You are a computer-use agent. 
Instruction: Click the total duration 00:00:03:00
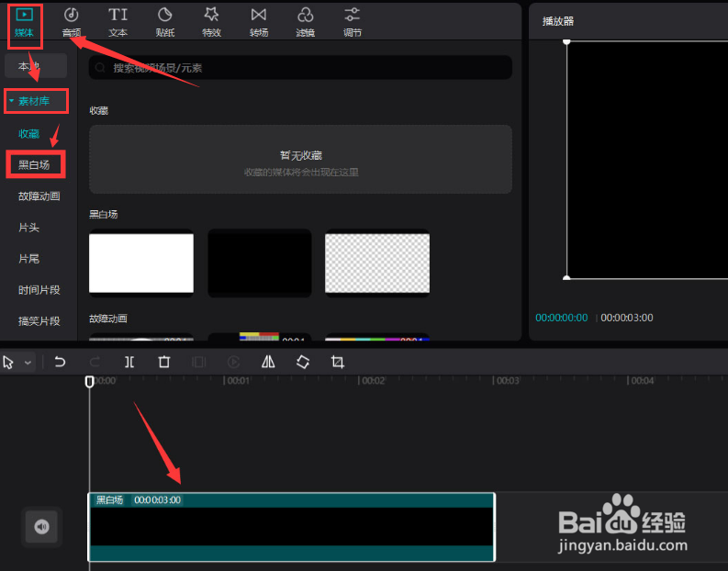[627, 318]
